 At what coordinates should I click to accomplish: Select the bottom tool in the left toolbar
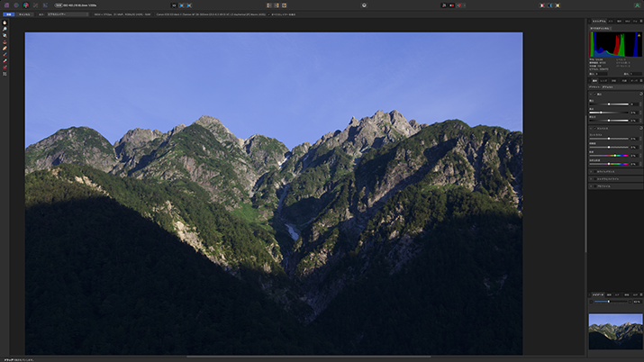click(x=5, y=73)
